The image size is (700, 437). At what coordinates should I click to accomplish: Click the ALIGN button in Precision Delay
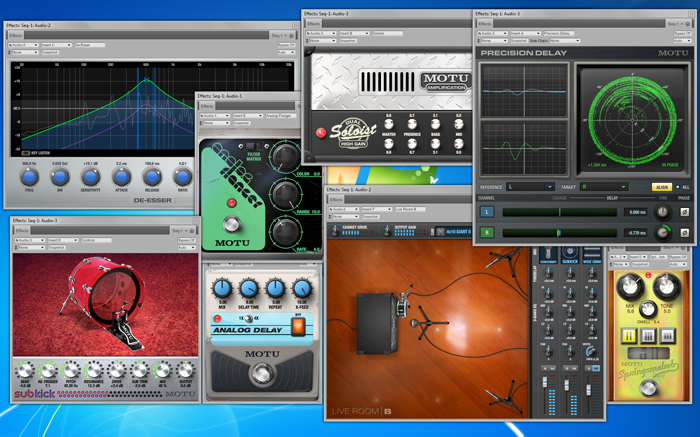coord(662,187)
